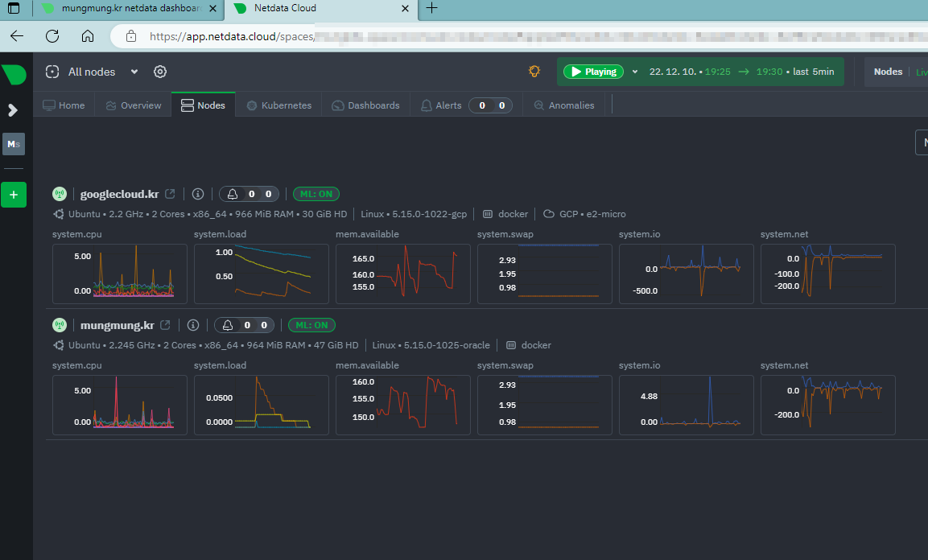The height and width of the screenshot is (560, 928).
Task: Click ML: ON badge for mungmung.kr
Action: 311,325
